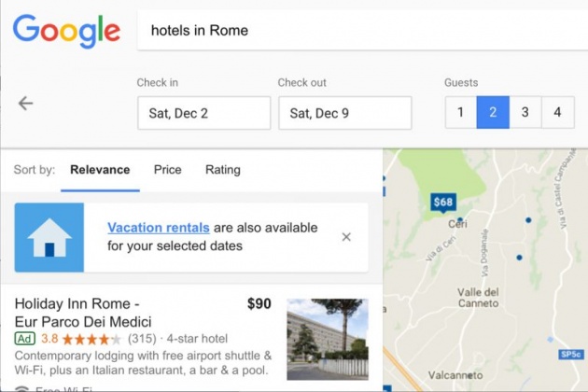Select 3 guests
The height and width of the screenshot is (392, 588).
coord(525,113)
